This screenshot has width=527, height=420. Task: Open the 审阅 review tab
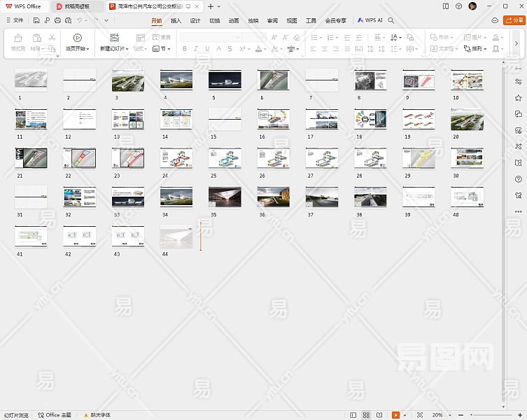click(272, 21)
